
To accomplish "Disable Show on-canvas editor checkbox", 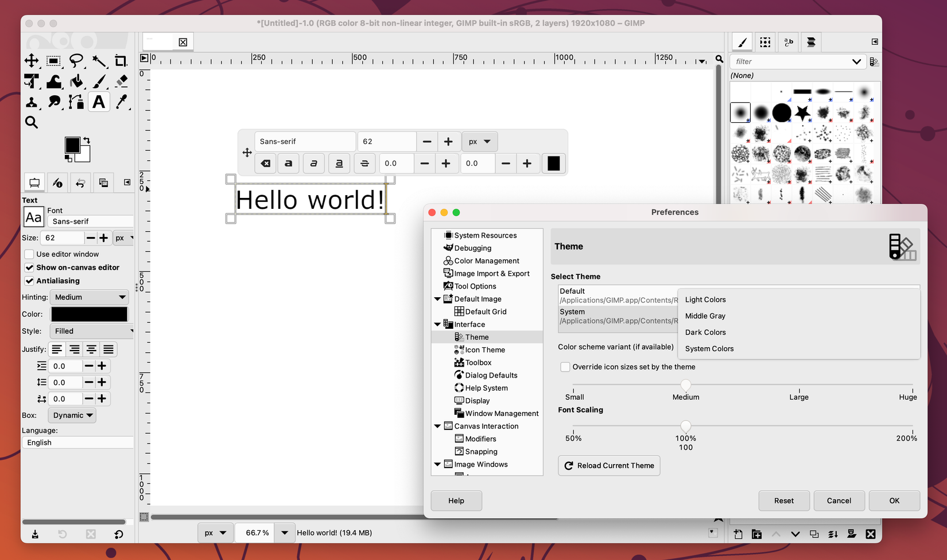I will coord(29,267).
